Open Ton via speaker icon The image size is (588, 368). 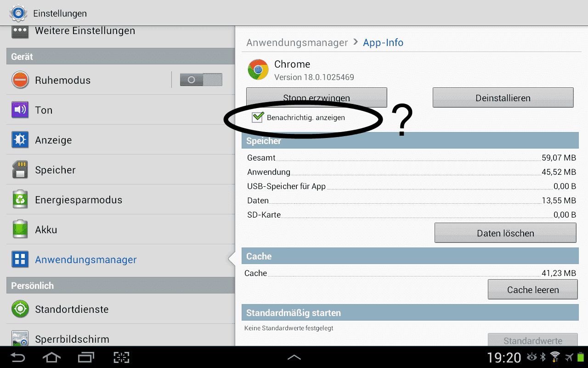pos(20,110)
